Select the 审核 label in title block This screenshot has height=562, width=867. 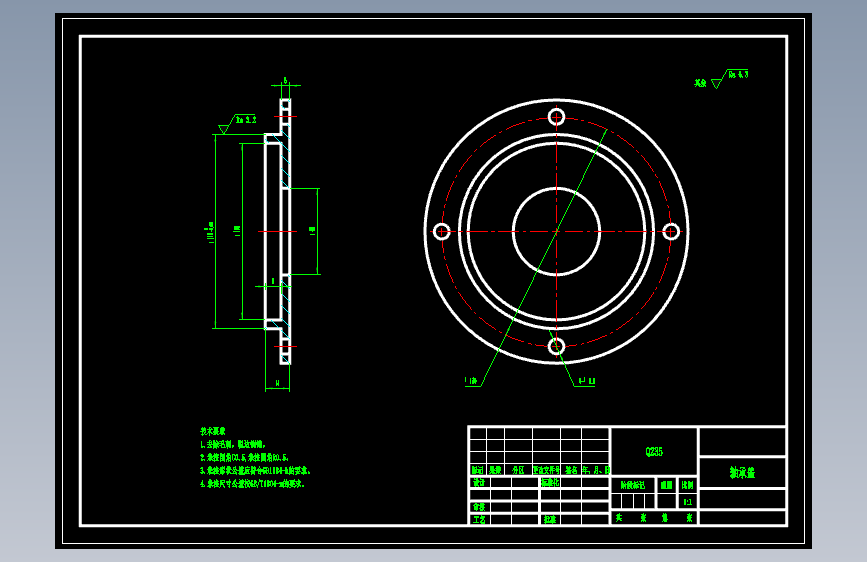(479, 507)
